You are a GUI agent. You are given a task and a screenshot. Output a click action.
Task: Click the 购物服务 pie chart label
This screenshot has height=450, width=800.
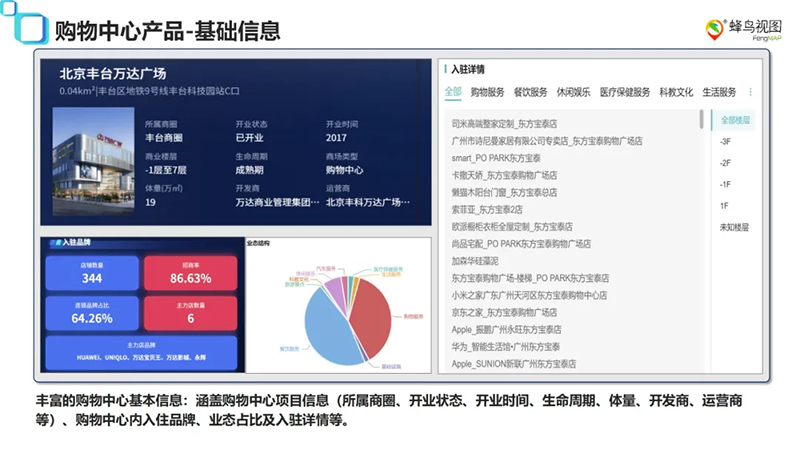(x=413, y=317)
